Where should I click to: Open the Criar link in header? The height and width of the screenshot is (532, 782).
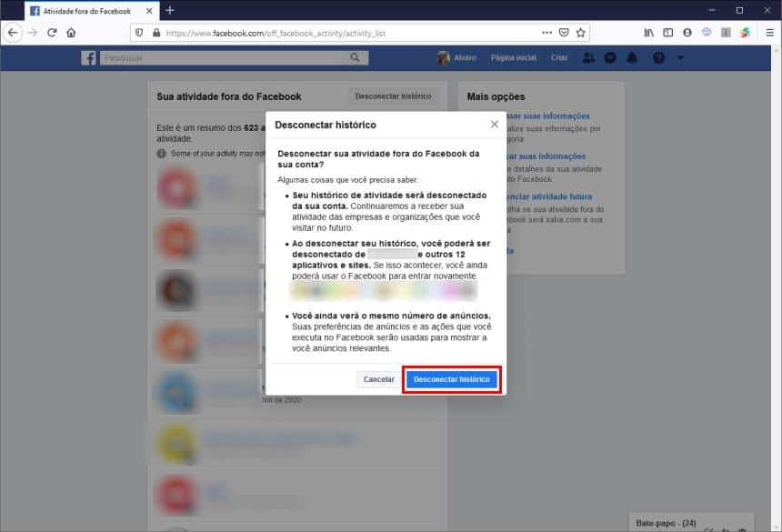[558, 58]
